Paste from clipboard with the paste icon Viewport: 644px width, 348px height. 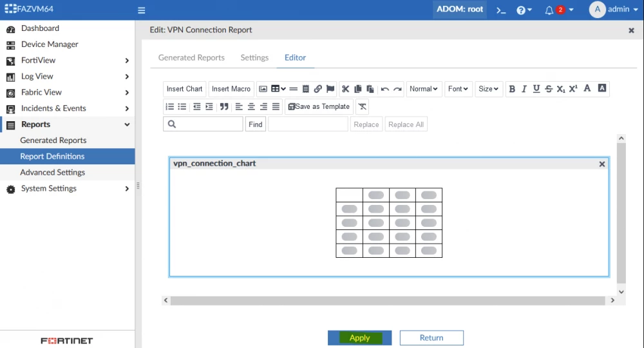[370, 89]
